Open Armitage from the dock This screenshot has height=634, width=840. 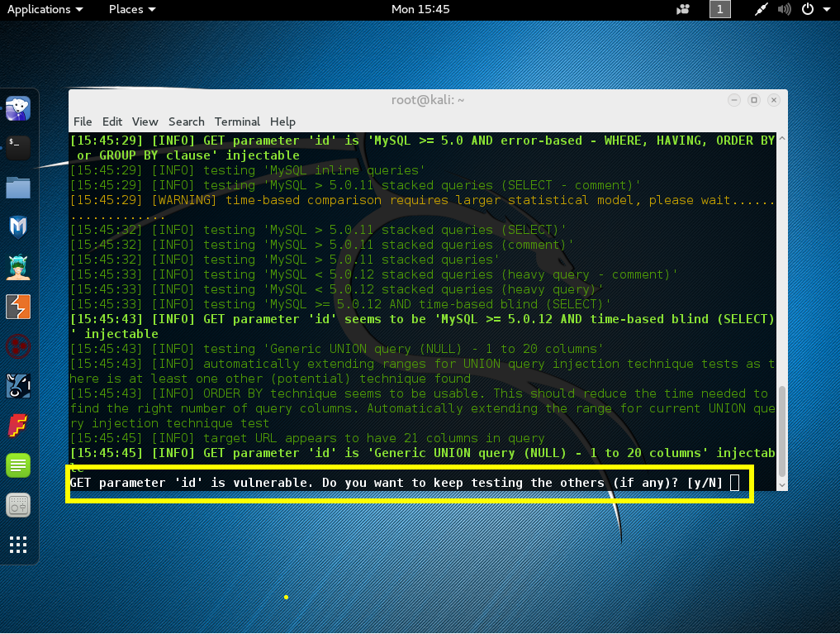pos(18,267)
